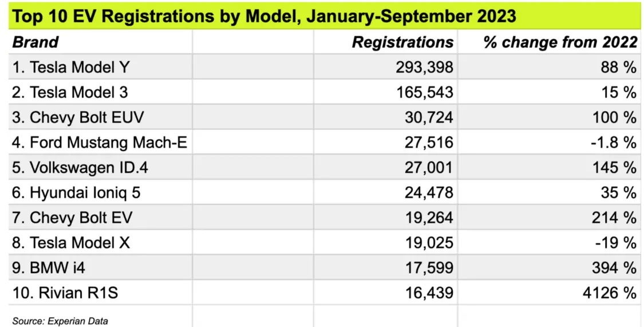Click the Tesla Model 3 row label
This screenshot has height=327, width=644.
(70, 92)
